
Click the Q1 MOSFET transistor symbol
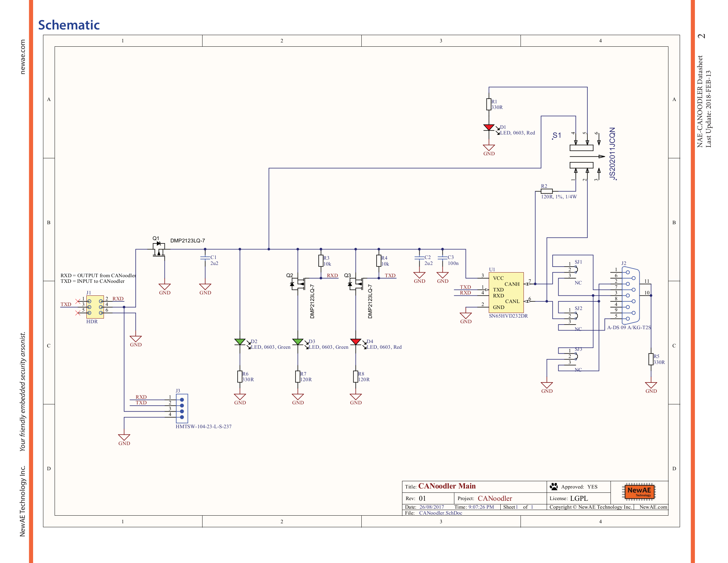click(x=159, y=249)
